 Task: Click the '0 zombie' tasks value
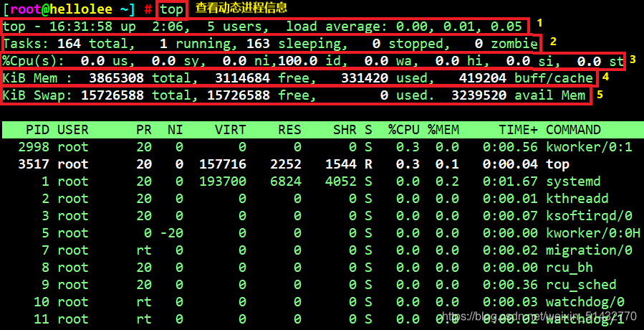pyautogui.click(x=506, y=44)
